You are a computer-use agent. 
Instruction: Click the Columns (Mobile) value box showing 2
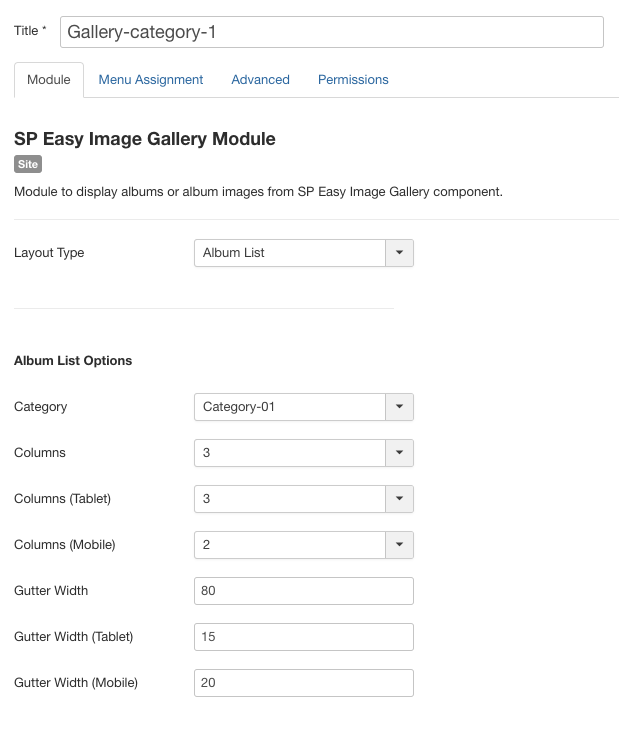pyautogui.click(x=290, y=545)
